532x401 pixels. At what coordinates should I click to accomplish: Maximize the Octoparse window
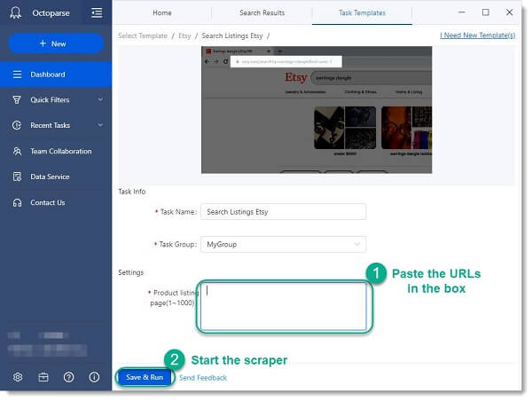pyautogui.click(x=486, y=12)
